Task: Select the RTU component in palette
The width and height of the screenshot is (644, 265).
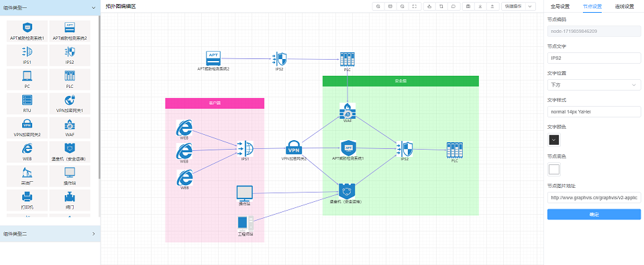Action: [x=27, y=104]
